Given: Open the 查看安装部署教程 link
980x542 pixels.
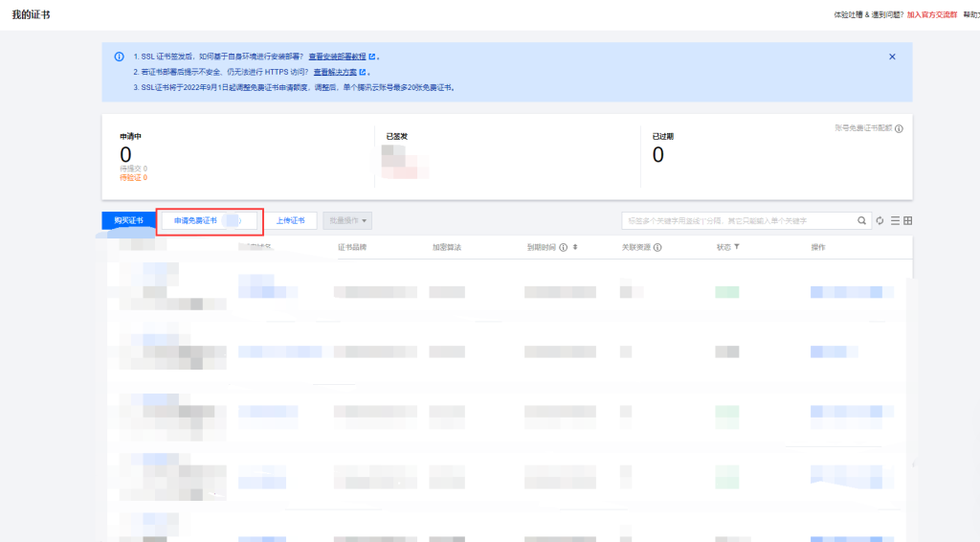Looking at the screenshot, I should coord(342,56).
